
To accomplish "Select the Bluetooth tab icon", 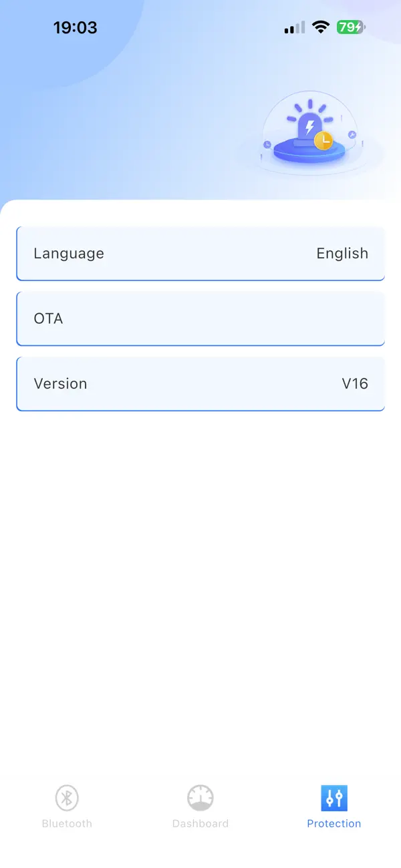I will 67,797.
